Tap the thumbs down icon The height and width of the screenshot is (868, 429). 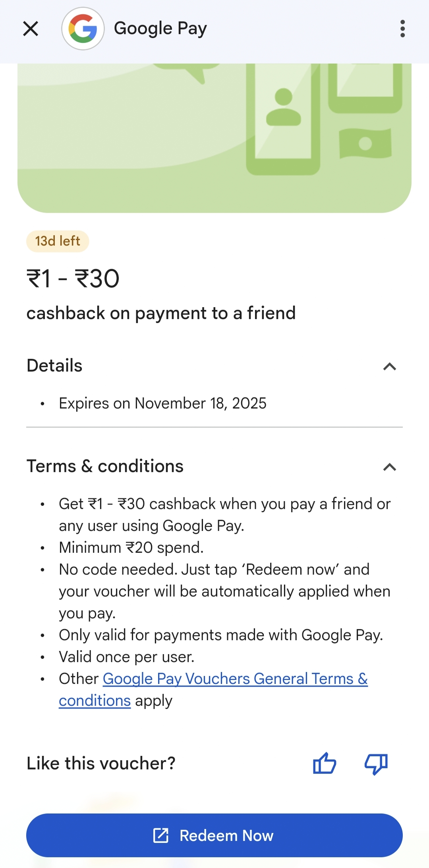376,763
